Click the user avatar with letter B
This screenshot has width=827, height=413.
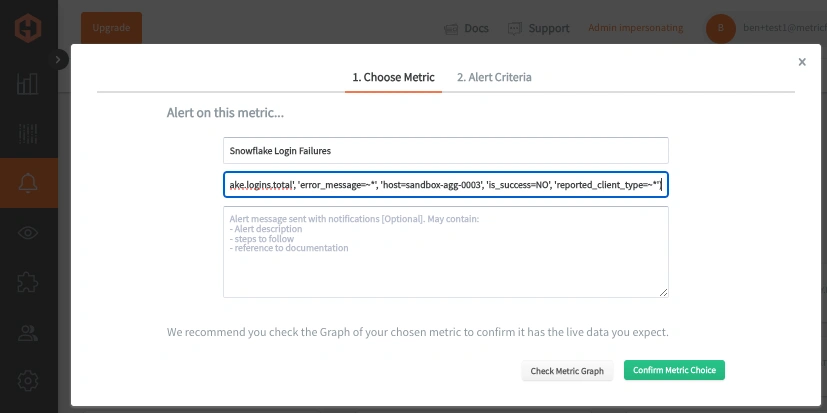[x=720, y=28]
